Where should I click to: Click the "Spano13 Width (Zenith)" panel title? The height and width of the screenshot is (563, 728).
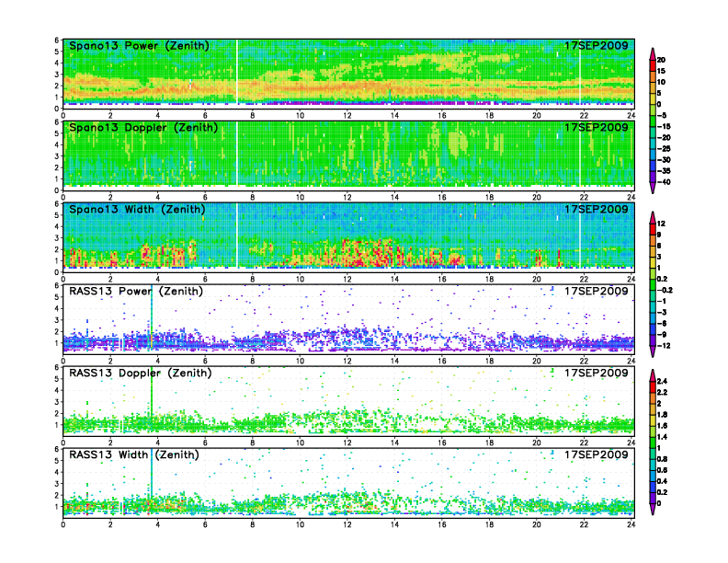tap(137, 209)
